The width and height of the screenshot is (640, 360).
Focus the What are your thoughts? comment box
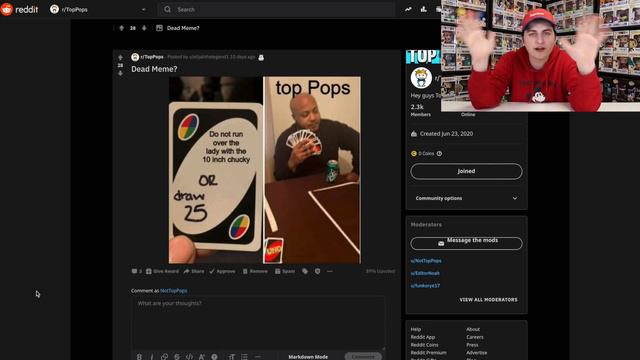coord(258,322)
